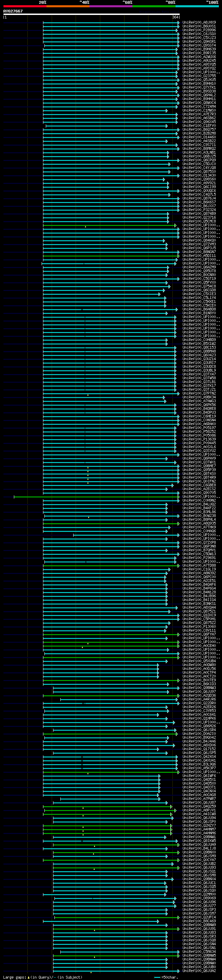Click the query end position 364

175,17
